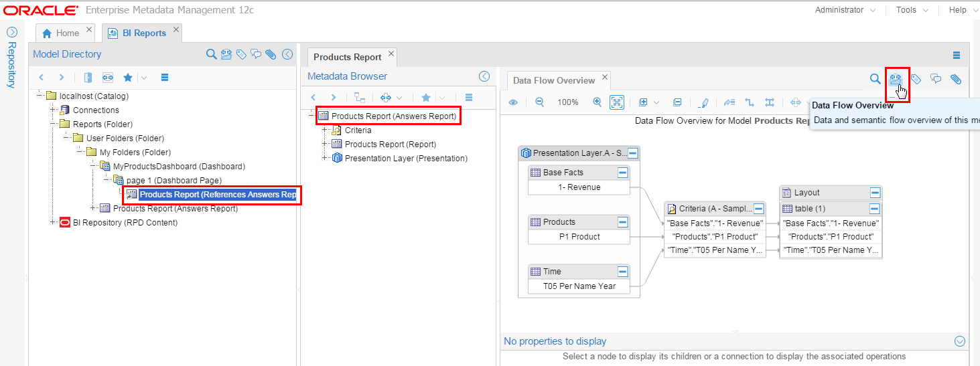980x366 pixels.
Task: Open dropdown beside Model Directory favorites star
Action: click(144, 78)
